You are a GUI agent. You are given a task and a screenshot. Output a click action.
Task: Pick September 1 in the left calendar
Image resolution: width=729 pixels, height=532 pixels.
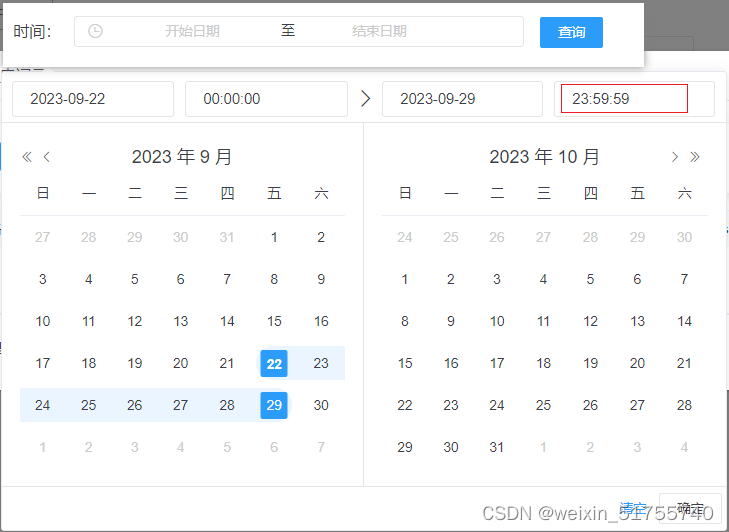coord(274,237)
